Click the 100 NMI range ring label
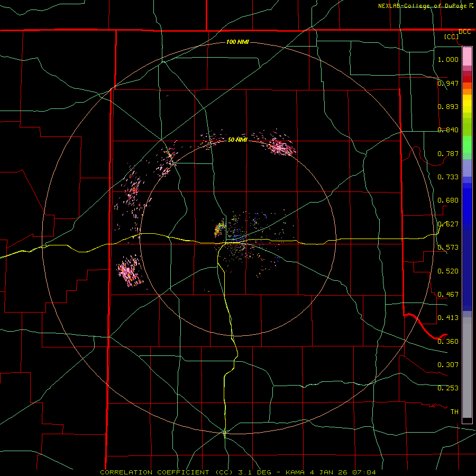Viewport: 476px width, 476px height. pos(237,42)
